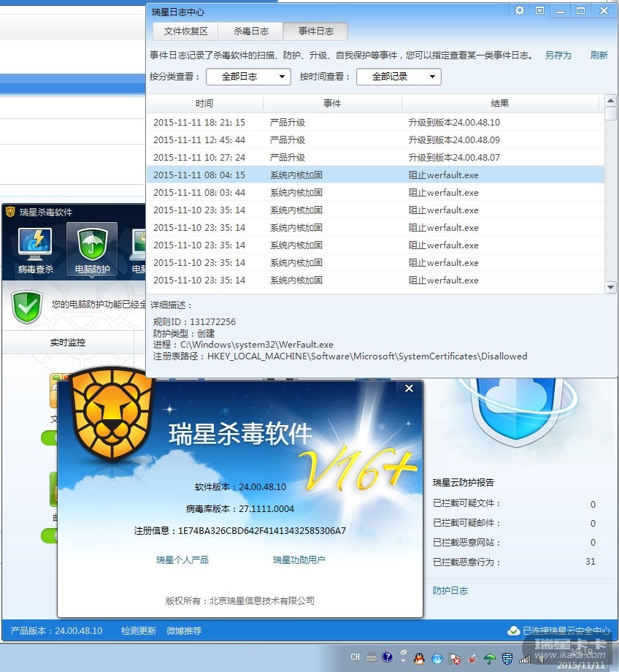Open the 实时监控 tab in main window
Screen dimensions: 619x672
point(68,343)
